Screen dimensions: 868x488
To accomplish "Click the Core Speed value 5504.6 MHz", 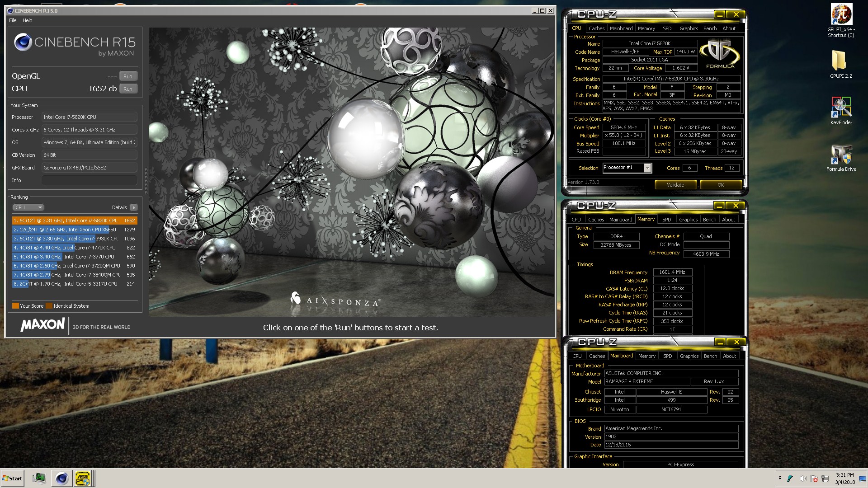I will [x=624, y=127].
